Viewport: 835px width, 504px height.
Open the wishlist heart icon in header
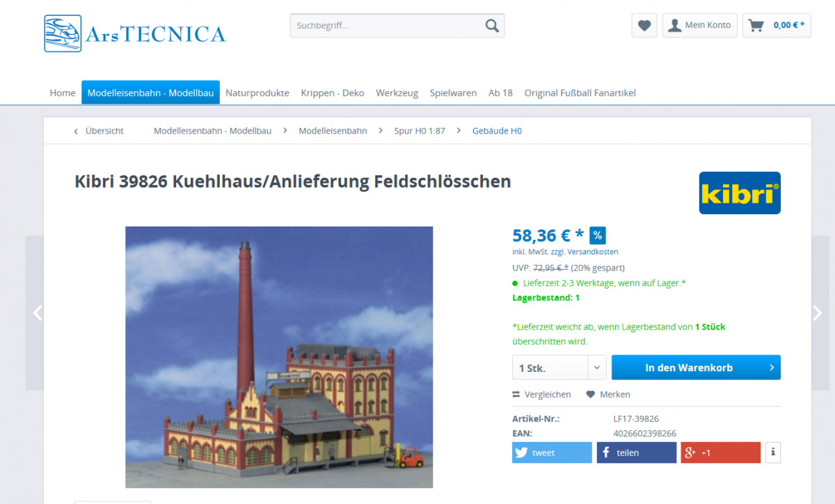[x=644, y=26]
